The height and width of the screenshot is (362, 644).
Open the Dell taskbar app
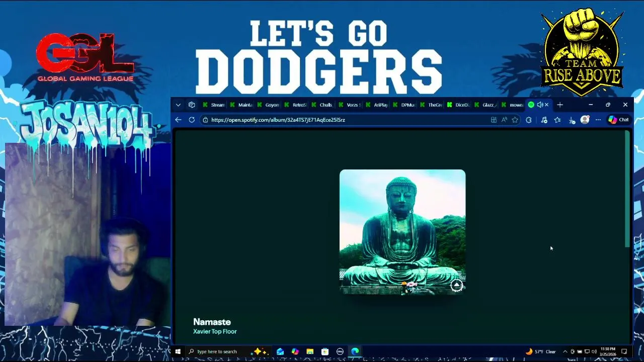(340, 351)
